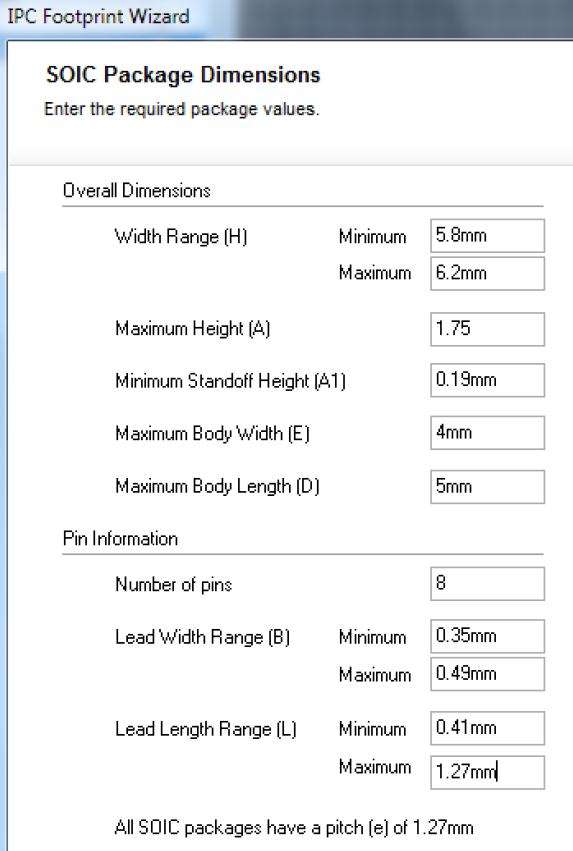This screenshot has width=573, height=851.
Task: Focus the Minimum Standoff Height (A1) field
Action: pyautogui.click(x=487, y=380)
